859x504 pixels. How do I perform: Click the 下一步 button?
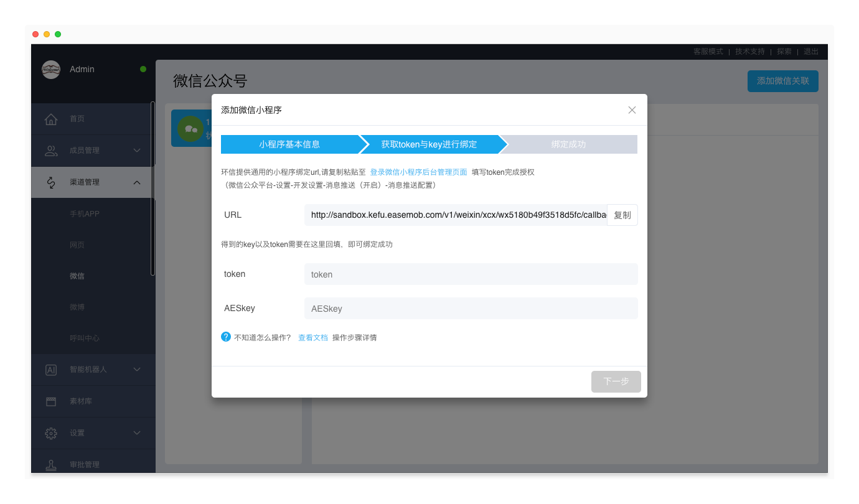coord(616,381)
